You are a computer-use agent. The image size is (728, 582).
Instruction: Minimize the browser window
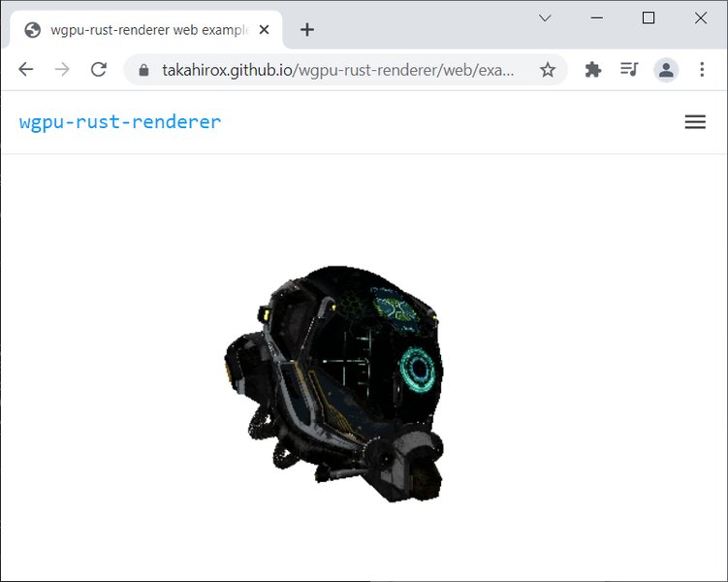(596, 18)
